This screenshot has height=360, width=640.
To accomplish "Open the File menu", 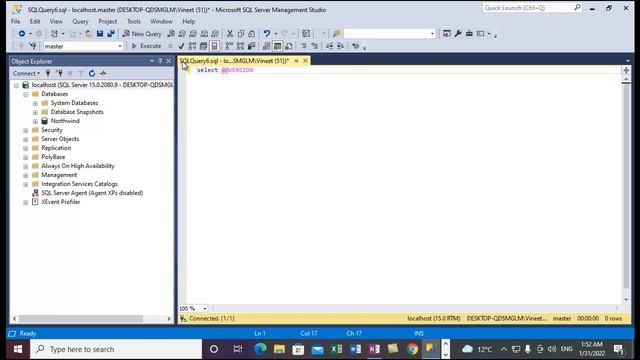I will (16, 21).
